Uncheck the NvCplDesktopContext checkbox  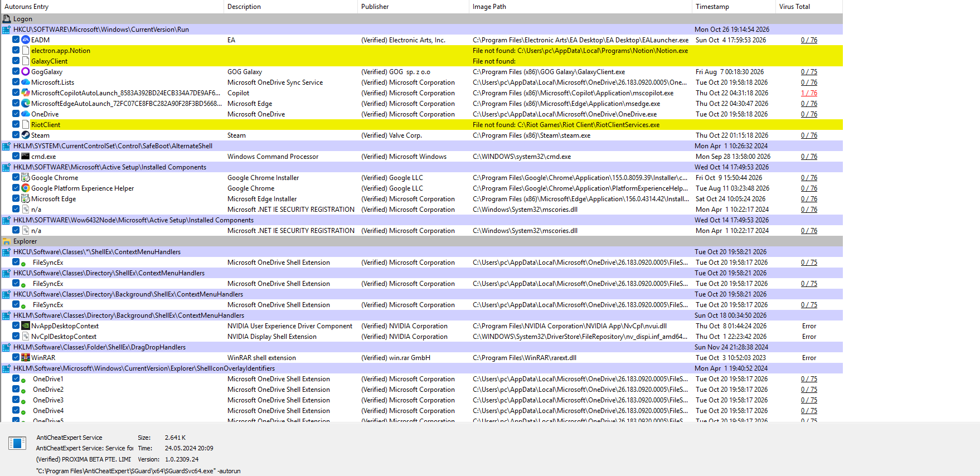click(16, 337)
